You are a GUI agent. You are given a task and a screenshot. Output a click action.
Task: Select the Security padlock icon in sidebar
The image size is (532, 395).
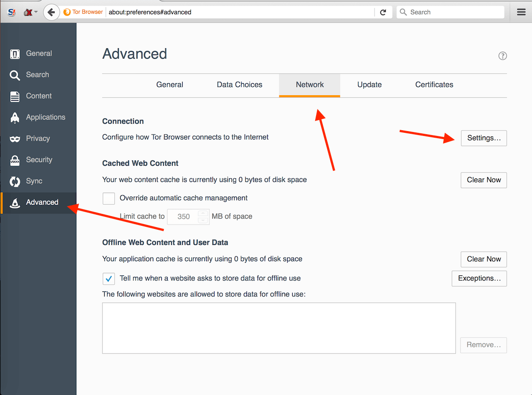15,160
